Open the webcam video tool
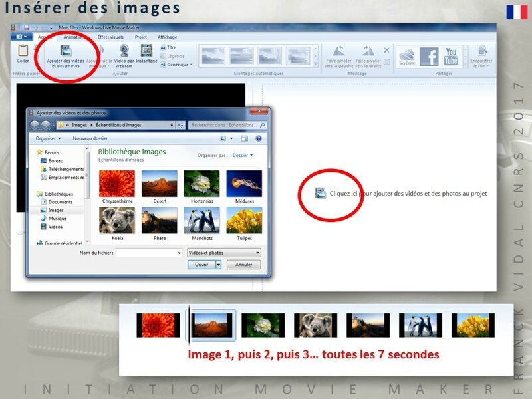 tap(124, 52)
